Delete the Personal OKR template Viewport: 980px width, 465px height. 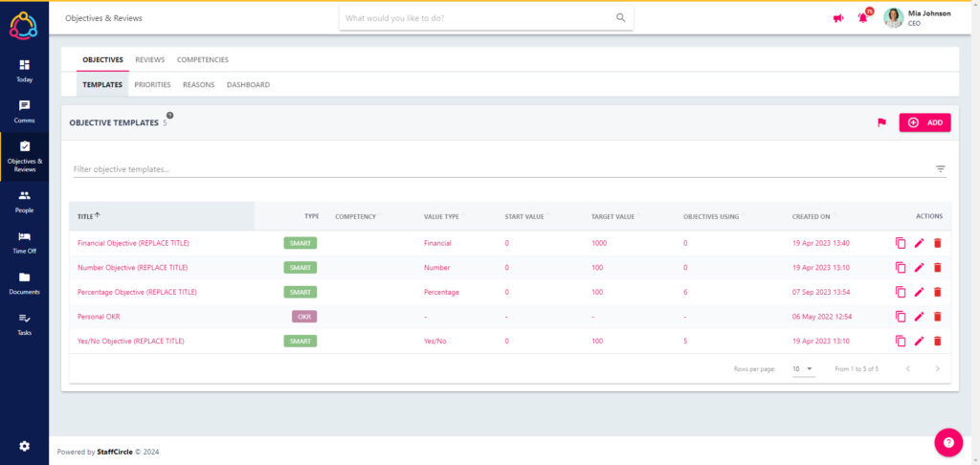(x=937, y=317)
